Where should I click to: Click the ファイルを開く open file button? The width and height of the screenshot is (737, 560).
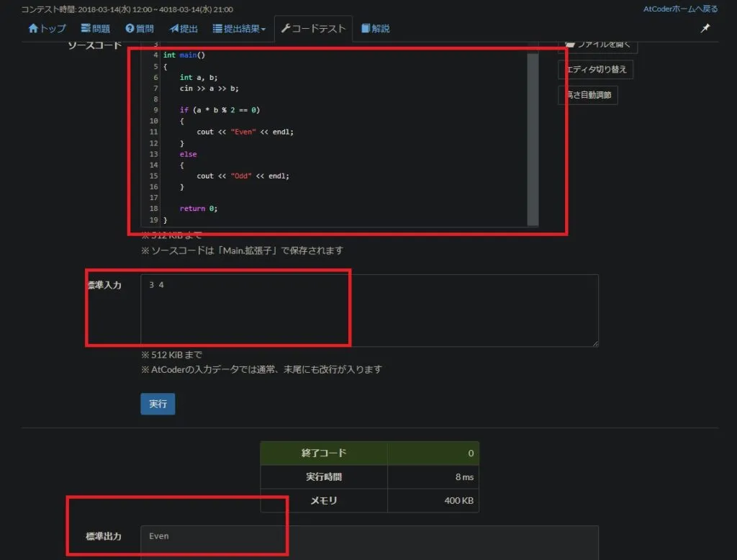tap(597, 45)
